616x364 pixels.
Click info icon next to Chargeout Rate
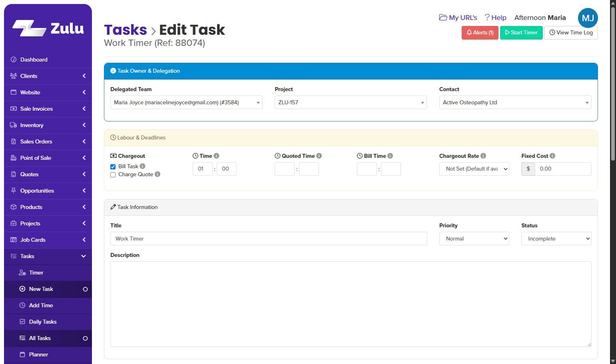pyautogui.click(x=483, y=156)
